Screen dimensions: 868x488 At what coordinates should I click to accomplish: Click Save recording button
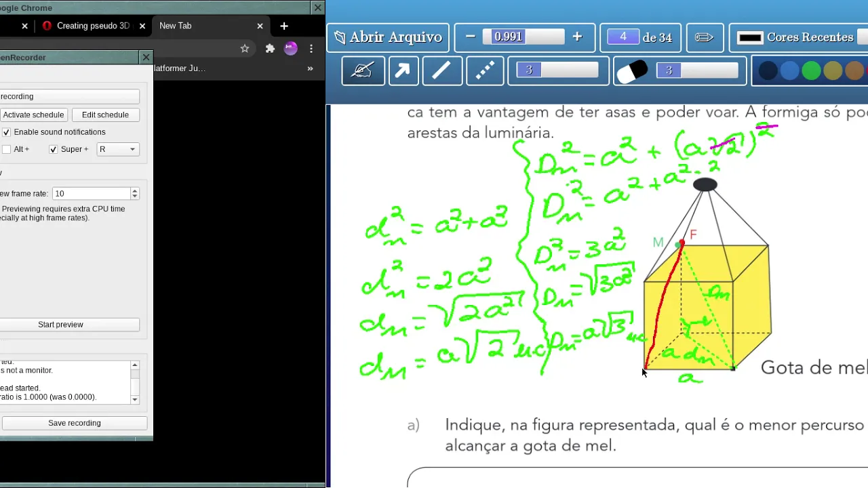pyautogui.click(x=75, y=423)
